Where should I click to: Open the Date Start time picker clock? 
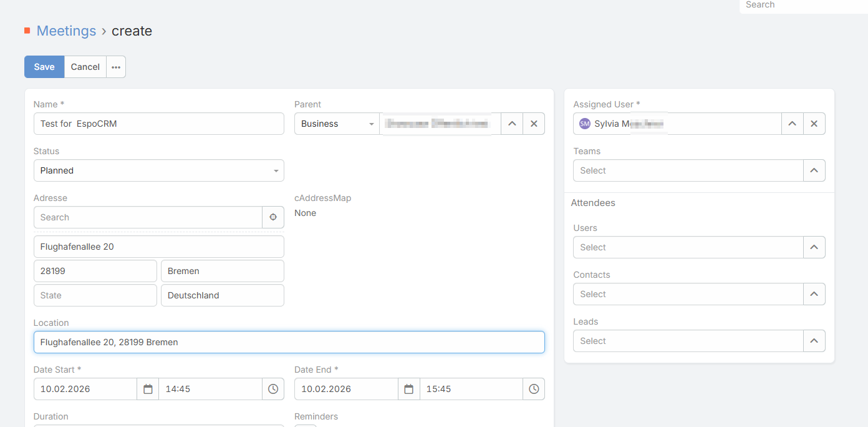tap(273, 389)
